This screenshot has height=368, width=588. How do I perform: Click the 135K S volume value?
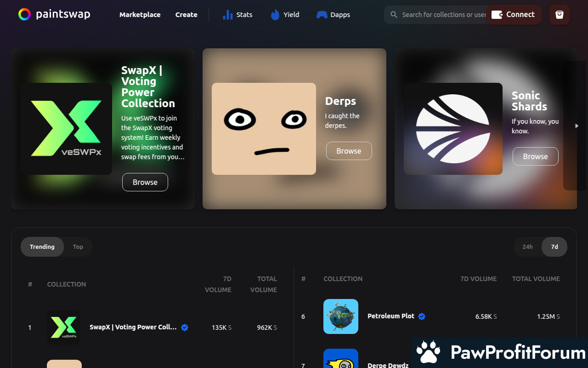[x=221, y=328]
